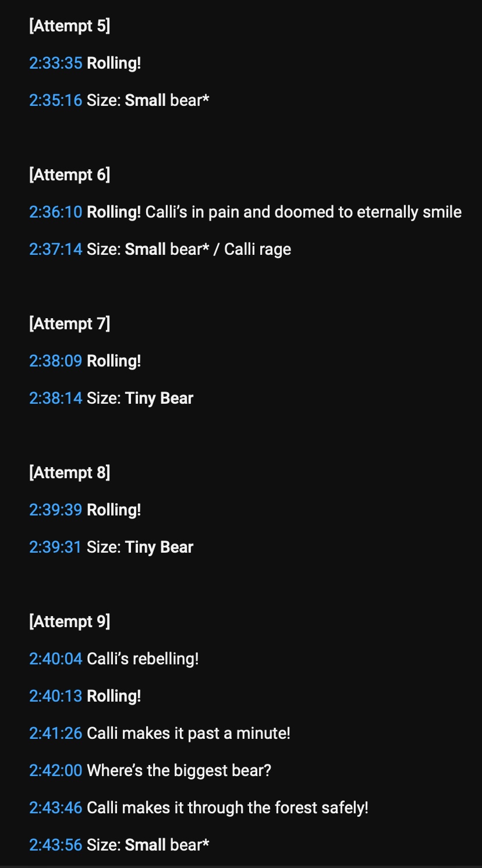Click the Attempt 9 heading text
The width and height of the screenshot is (482, 868).
pos(70,621)
